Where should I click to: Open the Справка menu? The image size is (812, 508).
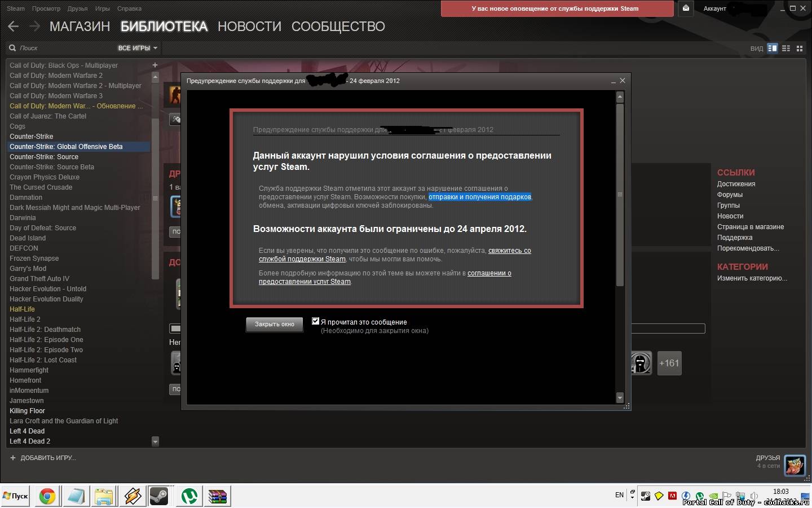129,8
